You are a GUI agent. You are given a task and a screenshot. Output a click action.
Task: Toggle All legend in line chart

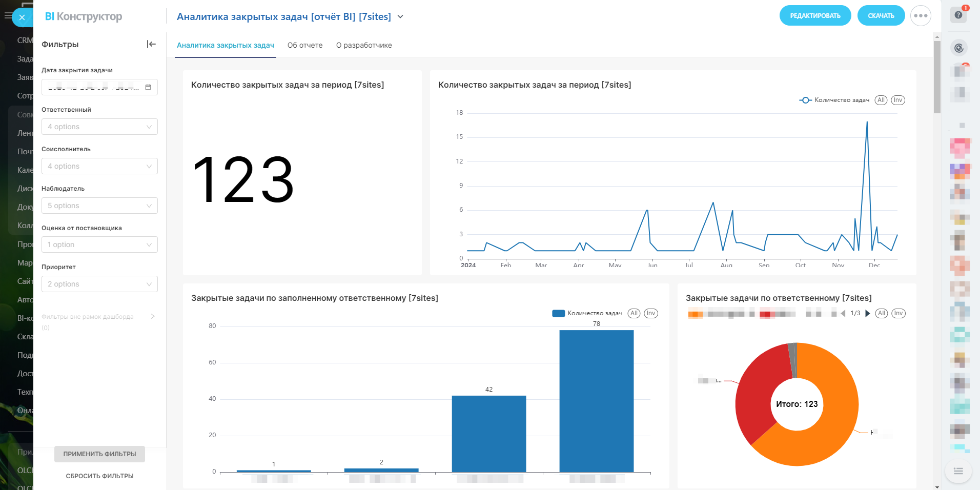(881, 100)
